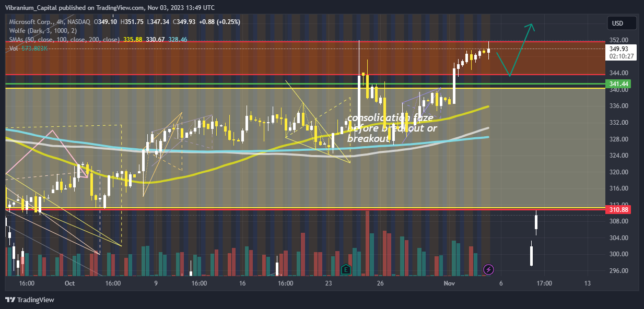This screenshot has width=644, height=309.
Task: Click the '17:00' time label on time axis
Action: coord(544,283)
